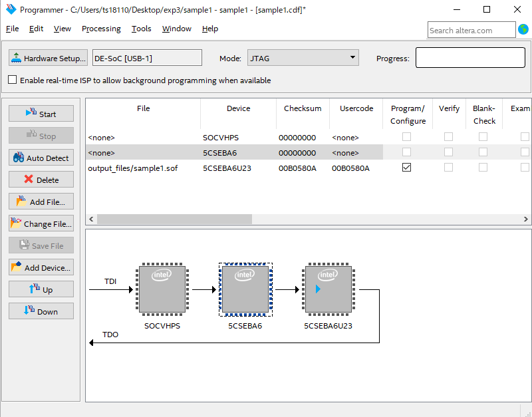Open the File menu
Screen dimensions: 532x417
[x=12, y=29]
